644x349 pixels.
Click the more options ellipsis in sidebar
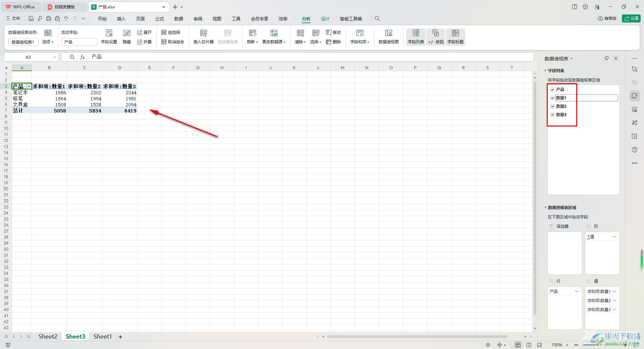pyautogui.click(x=635, y=163)
